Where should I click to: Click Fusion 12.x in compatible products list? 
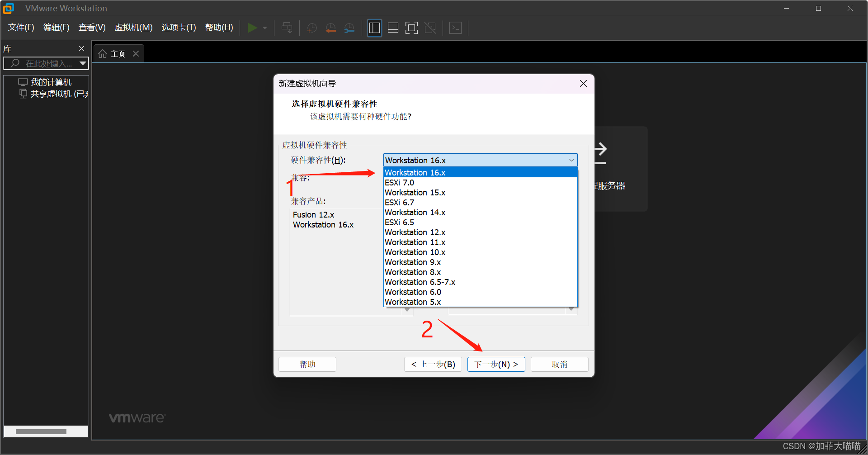coord(313,214)
